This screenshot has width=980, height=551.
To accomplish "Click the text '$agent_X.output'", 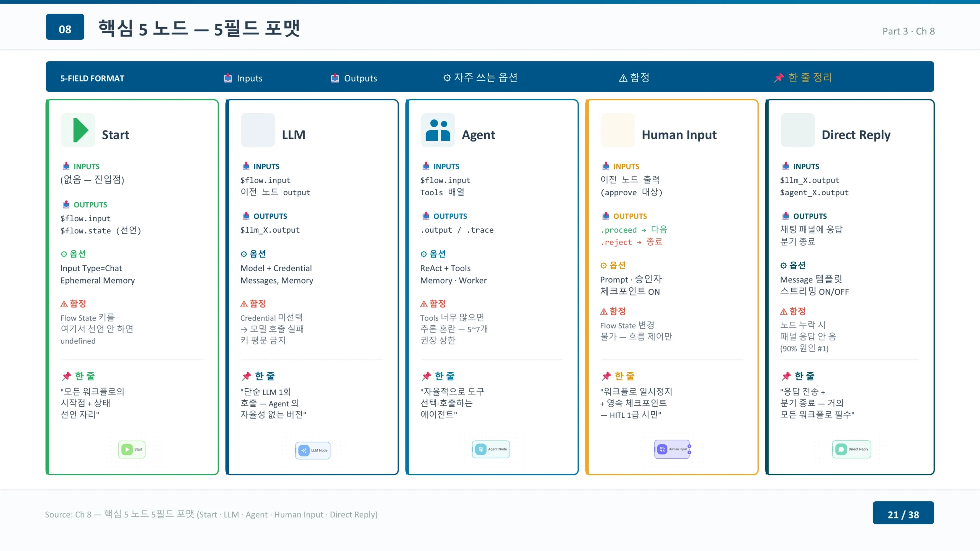I will [x=814, y=192].
